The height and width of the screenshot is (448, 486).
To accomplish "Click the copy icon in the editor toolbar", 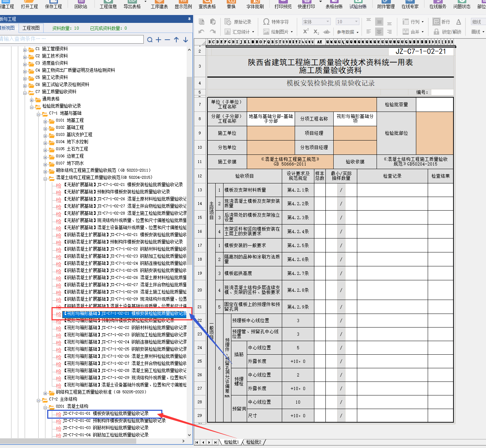I will tap(201, 21).
